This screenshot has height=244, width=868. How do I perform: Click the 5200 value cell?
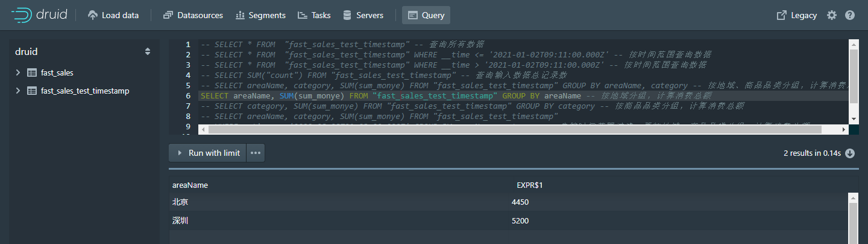520,220
